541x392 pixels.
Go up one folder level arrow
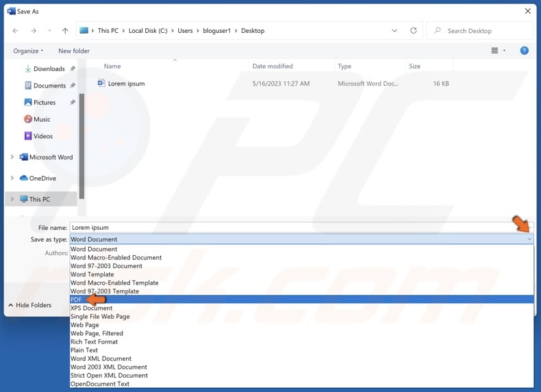(65, 31)
